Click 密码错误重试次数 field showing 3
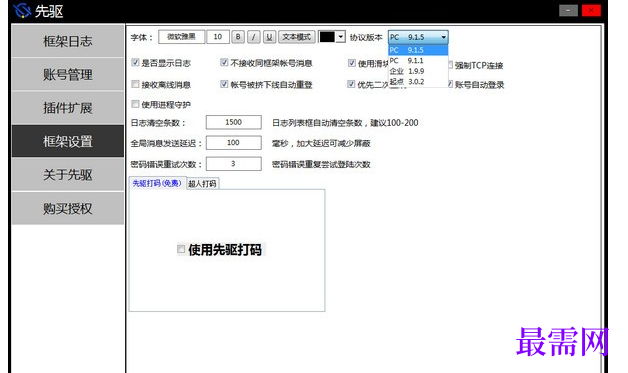 coord(233,163)
